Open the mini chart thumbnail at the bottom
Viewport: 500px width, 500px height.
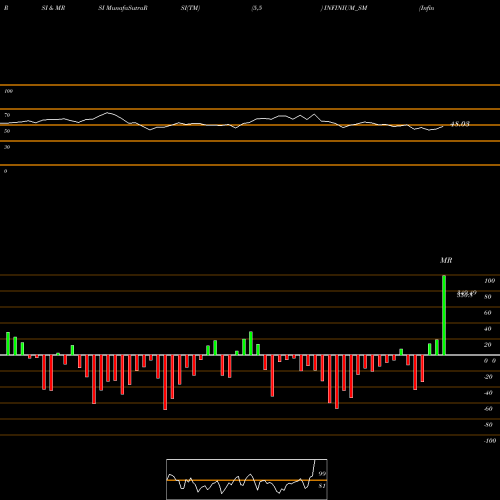click(x=247, y=479)
